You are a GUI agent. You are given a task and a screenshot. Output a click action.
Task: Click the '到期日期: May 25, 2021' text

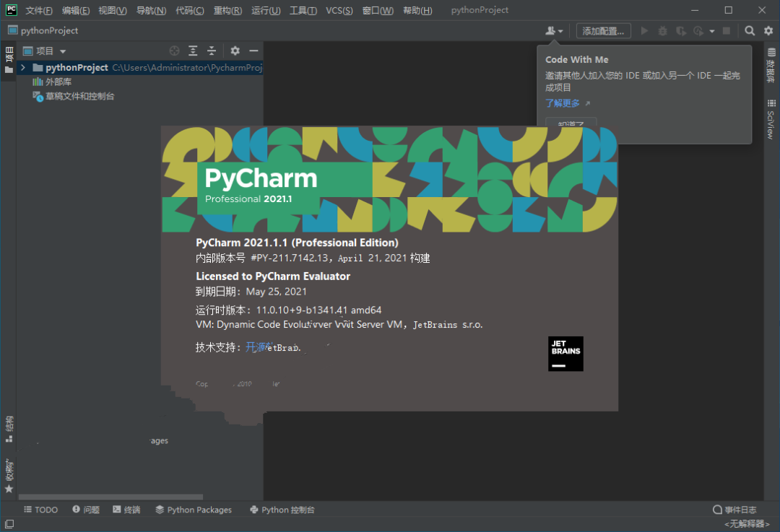pyautogui.click(x=251, y=292)
